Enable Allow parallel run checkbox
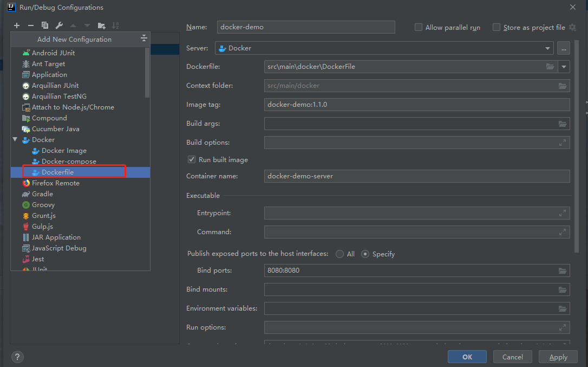This screenshot has width=588, height=367. coord(419,27)
